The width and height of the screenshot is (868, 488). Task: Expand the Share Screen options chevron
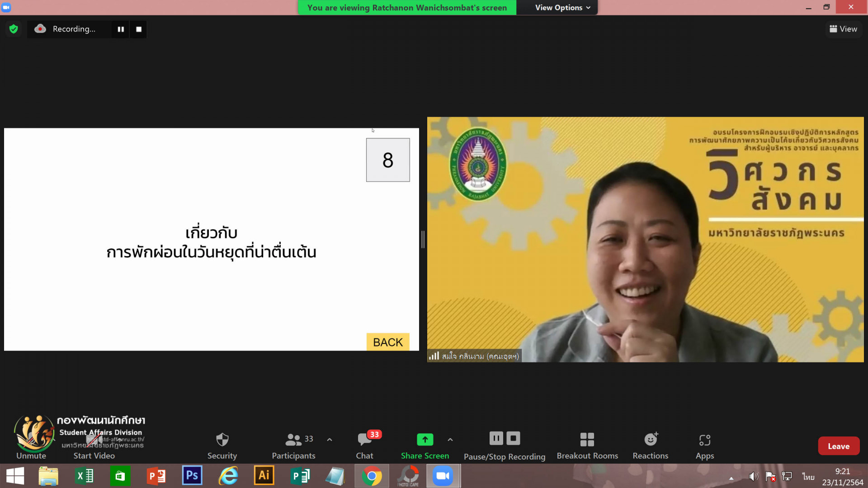click(x=450, y=439)
